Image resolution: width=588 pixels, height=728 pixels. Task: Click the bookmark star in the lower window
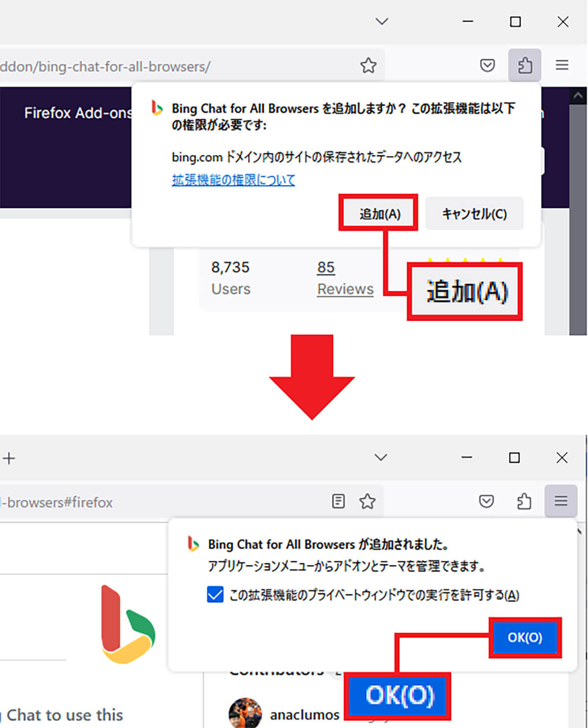pyautogui.click(x=367, y=501)
